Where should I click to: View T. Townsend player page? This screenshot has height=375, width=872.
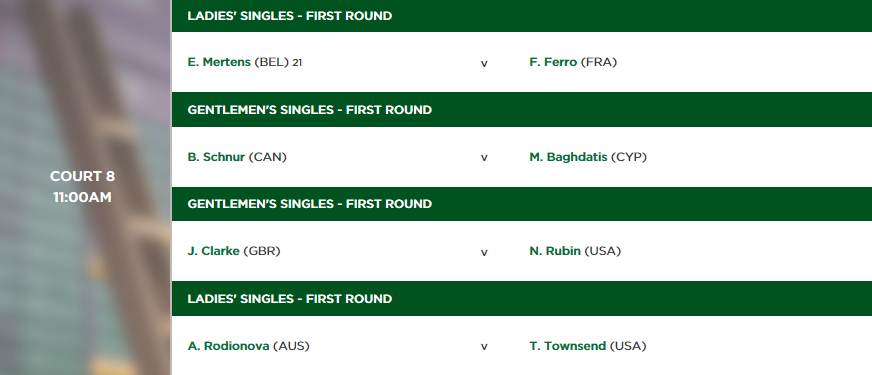(568, 346)
